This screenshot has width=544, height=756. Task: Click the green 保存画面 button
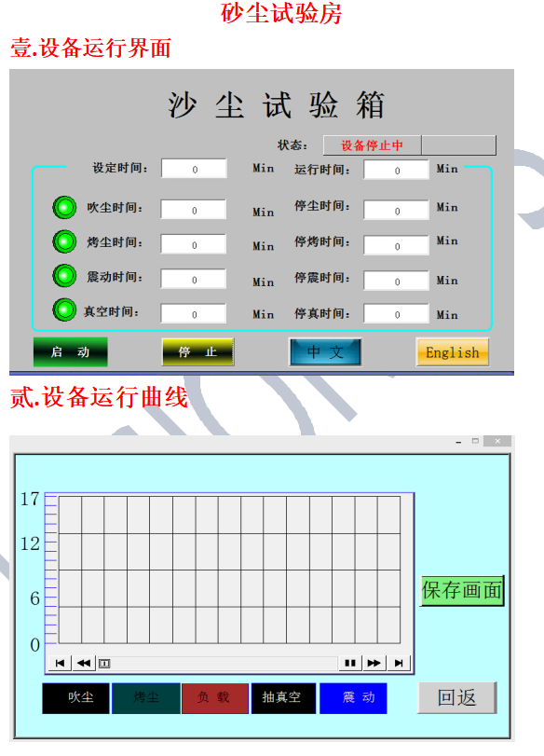coord(462,591)
